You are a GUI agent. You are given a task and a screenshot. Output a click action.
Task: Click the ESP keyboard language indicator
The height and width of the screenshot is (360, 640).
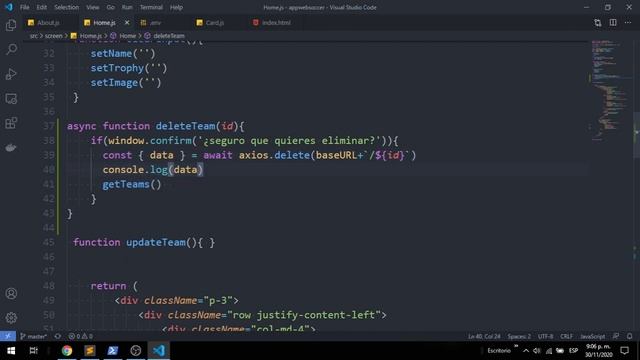tap(573, 351)
